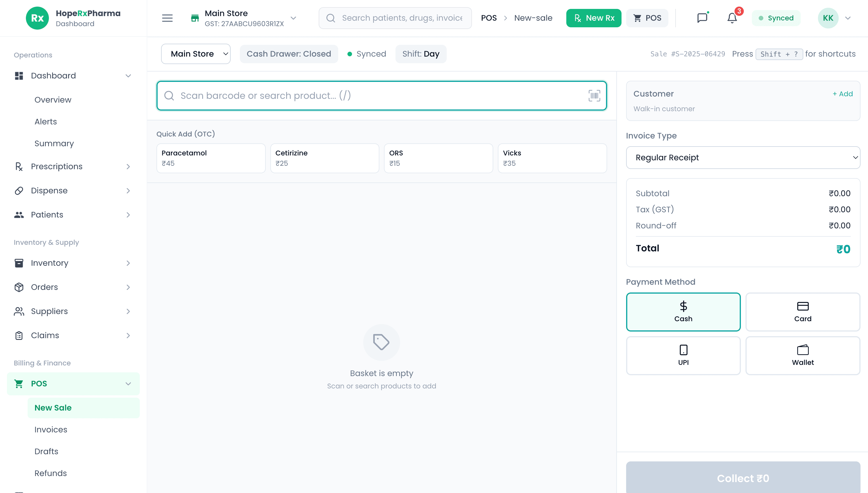868x493 pixels.
Task: Select Wallet payment option
Action: pos(803,355)
